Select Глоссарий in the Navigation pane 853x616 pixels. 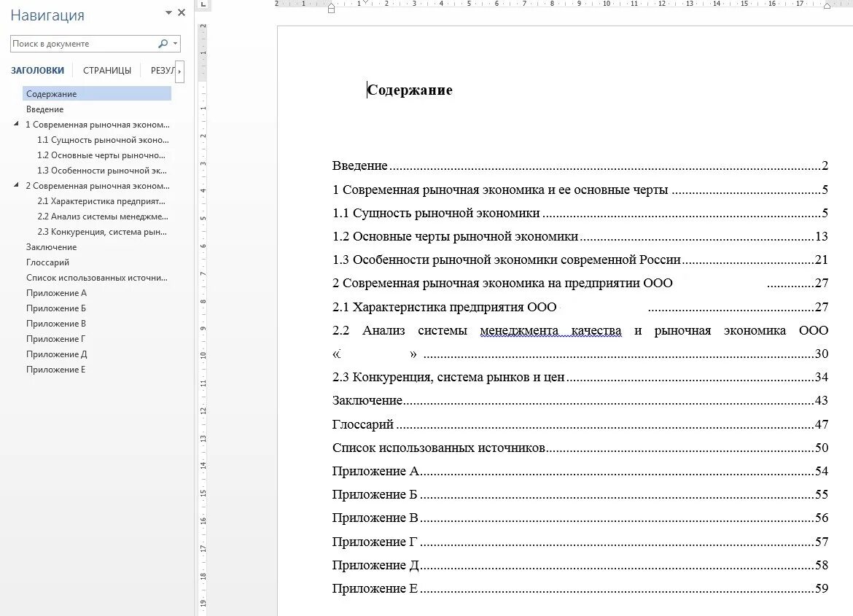[x=47, y=262]
